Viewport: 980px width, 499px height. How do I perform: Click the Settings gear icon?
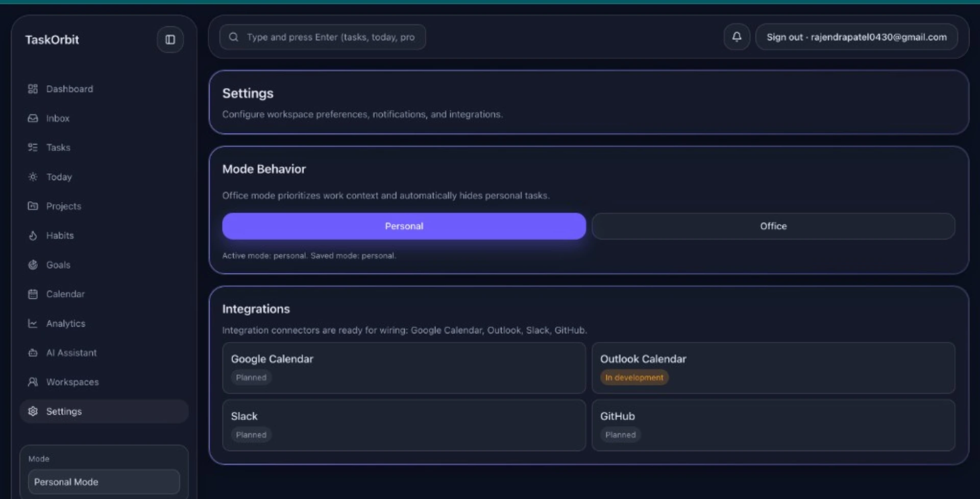click(x=33, y=411)
